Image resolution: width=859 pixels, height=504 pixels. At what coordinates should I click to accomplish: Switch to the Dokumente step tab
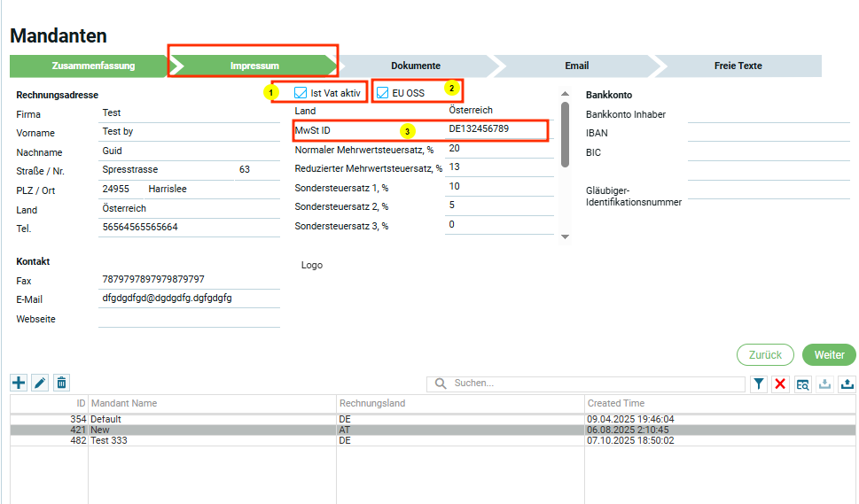click(416, 66)
